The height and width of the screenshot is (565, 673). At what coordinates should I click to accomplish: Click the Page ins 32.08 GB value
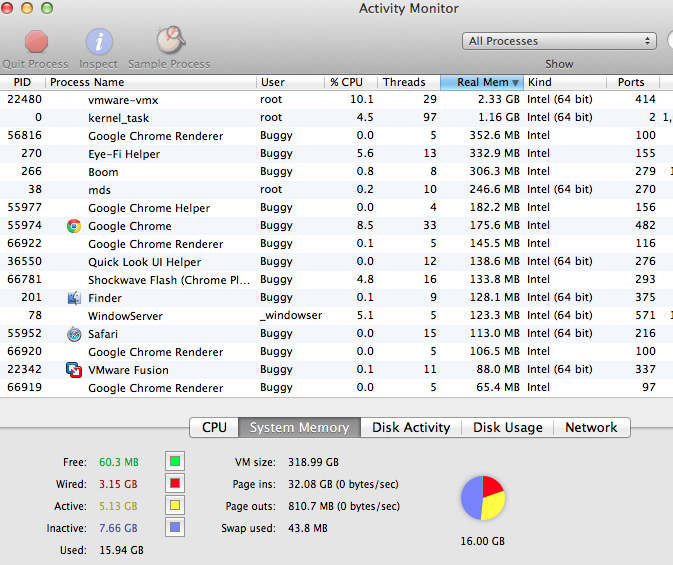343,484
